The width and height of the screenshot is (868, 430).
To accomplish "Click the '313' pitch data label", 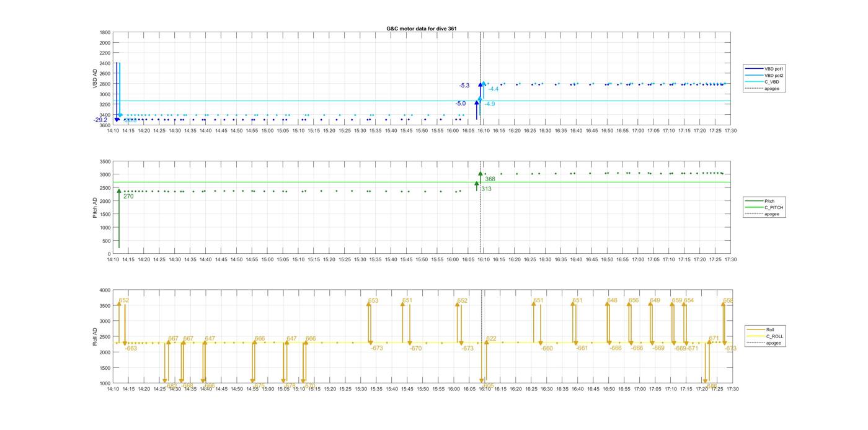I will pos(487,189).
